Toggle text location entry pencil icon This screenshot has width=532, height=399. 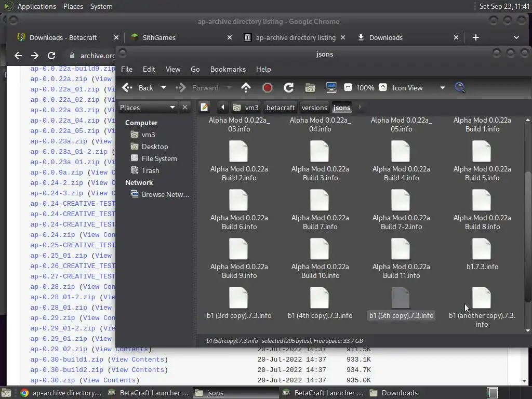click(204, 108)
